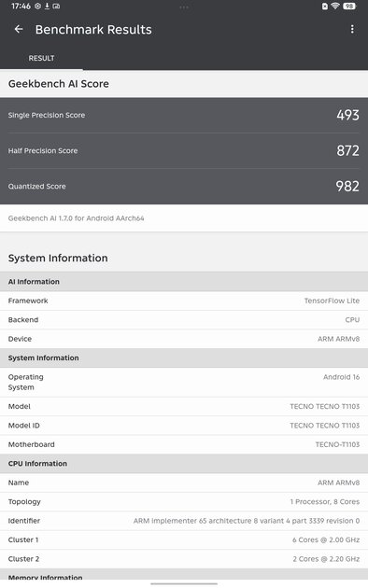Tap the Model ID row label
This screenshot has width=368, height=588.
point(24,426)
